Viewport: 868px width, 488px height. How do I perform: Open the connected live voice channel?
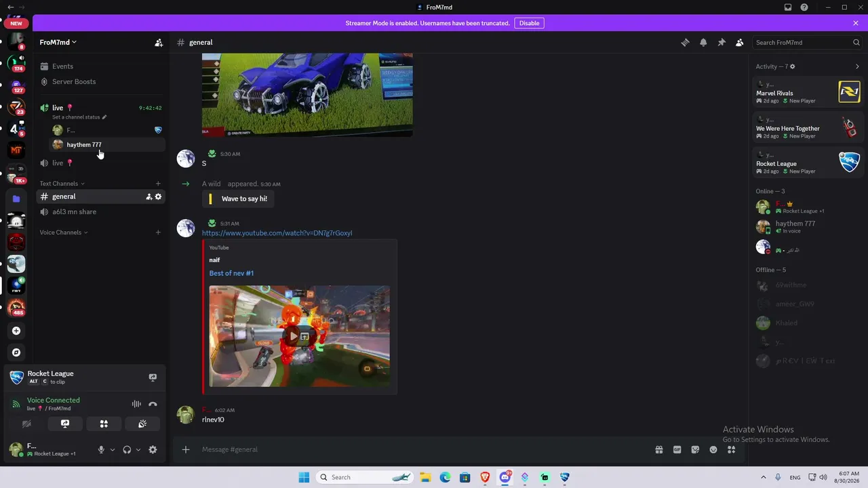tap(100, 108)
